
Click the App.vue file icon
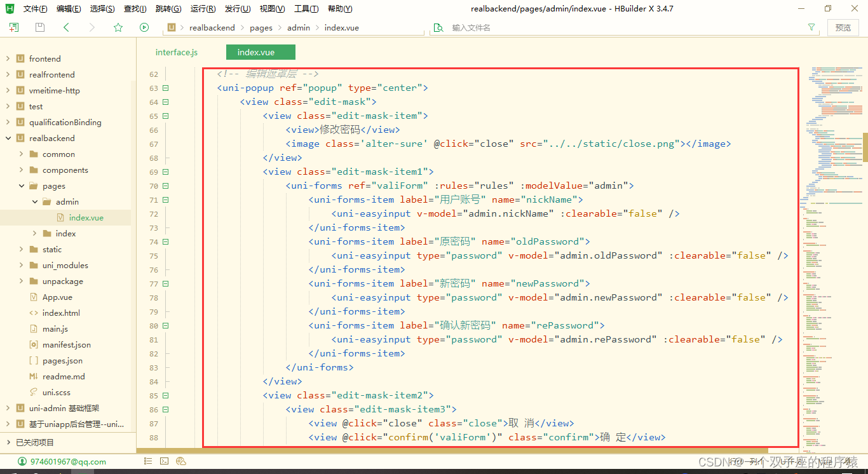[34, 297]
